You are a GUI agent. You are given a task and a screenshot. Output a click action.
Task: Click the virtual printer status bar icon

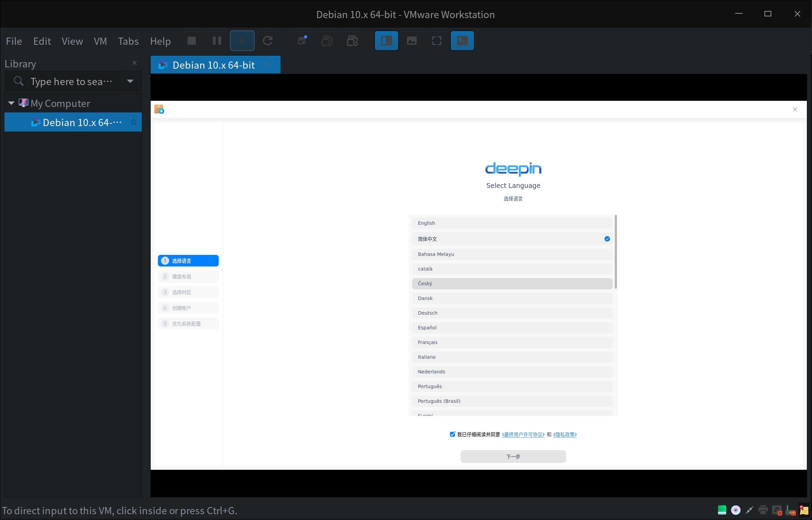(x=763, y=510)
